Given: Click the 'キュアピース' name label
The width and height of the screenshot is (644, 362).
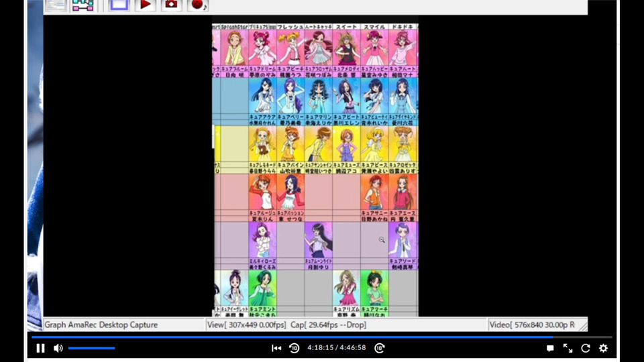Looking at the screenshot, I should tap(374, 165).
